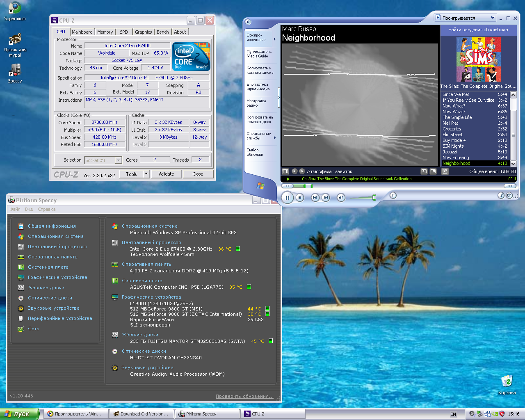Select the 'Системная плата' icon in Speccy sidebar

coord(21,267)
